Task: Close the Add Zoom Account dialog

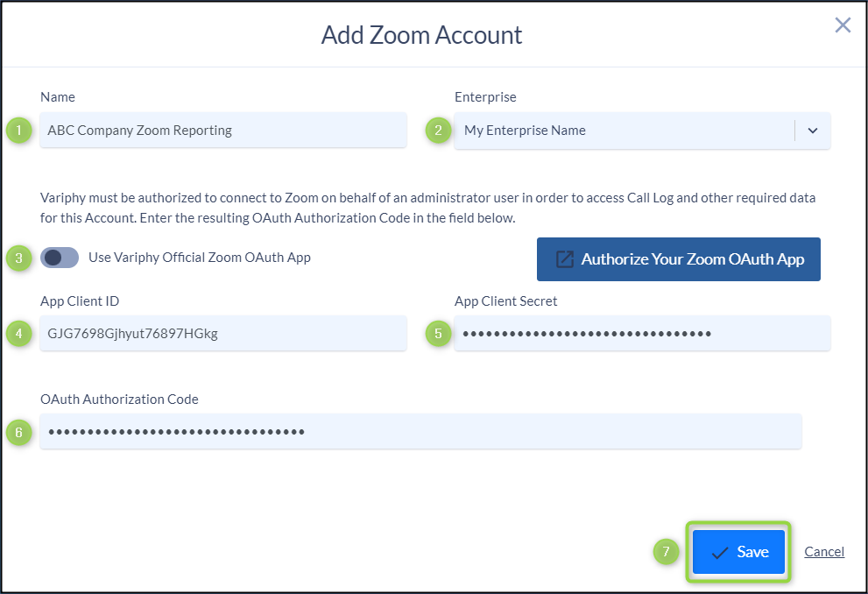Action: click(x=843, y=25)
